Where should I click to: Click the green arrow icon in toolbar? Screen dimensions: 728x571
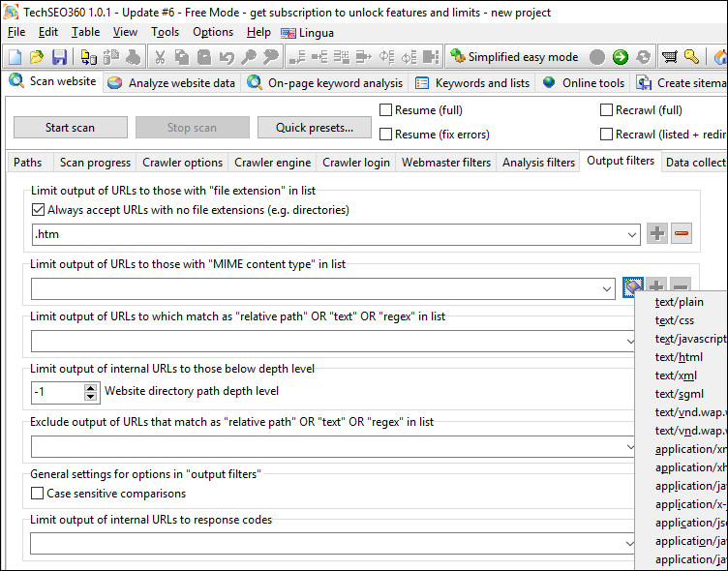click(x=621, y=57)
